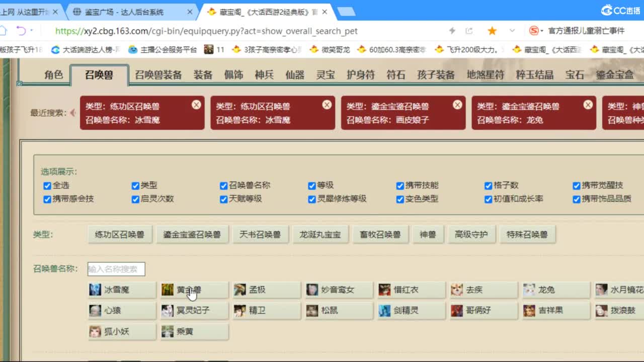The image size is (644, 362).
Task: Choose type 练功区召唤兽
Action: click(x=120, y=234)
